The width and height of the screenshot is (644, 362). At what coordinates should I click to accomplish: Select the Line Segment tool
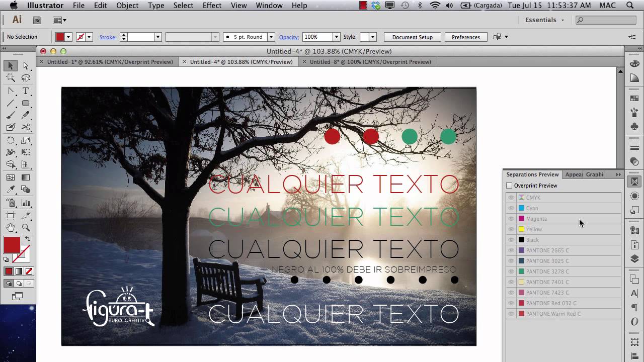click(11, 103)
